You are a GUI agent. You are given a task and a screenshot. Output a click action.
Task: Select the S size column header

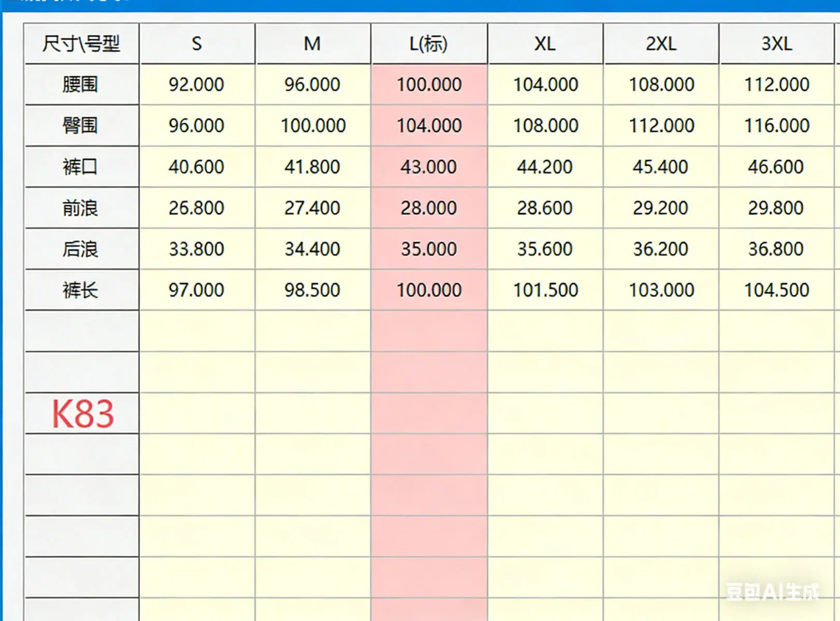tap(197, 43)
